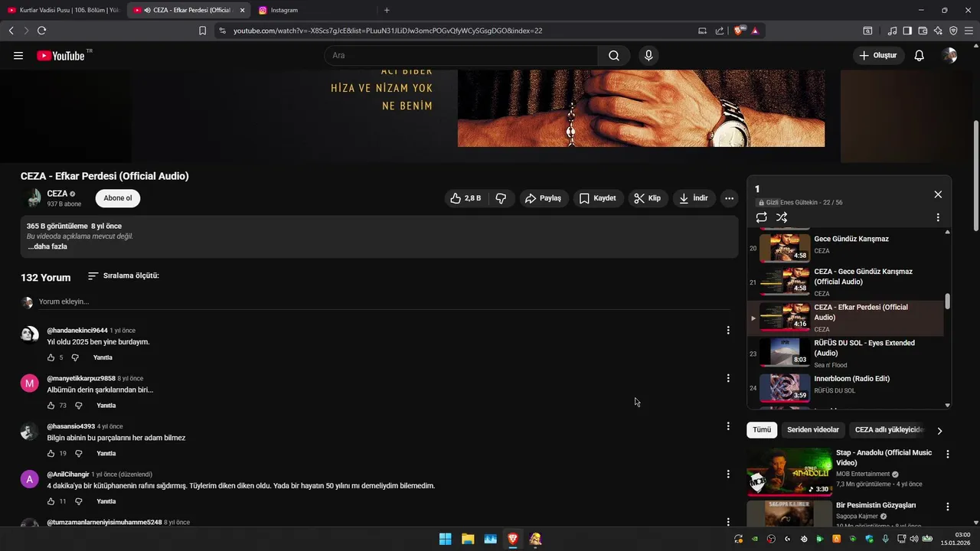The width and height of the screenshot is (980, 551).
Task: Dislike the Efkar Perdesi video
Action: pos(501,198)
